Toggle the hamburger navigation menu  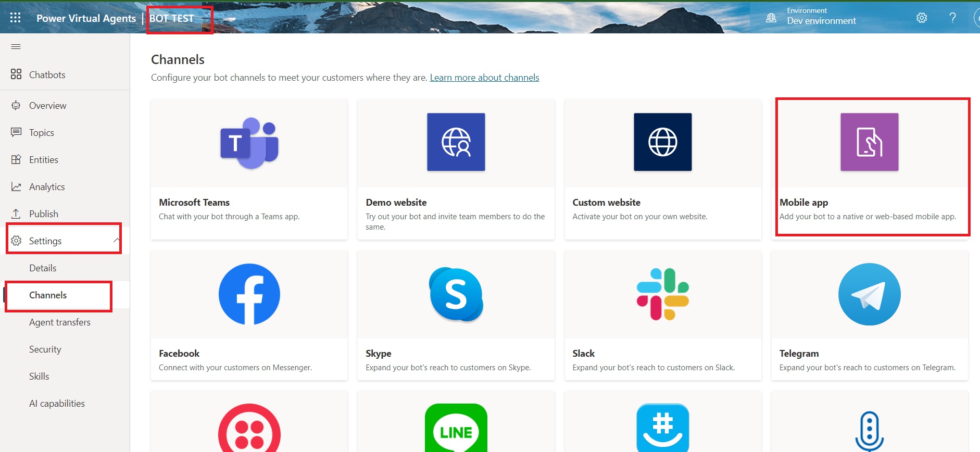coord(16,47)
